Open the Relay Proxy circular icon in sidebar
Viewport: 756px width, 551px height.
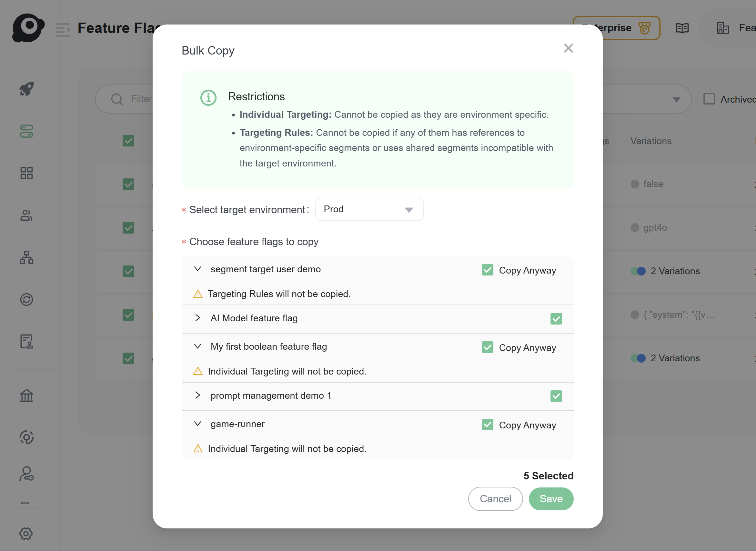click(26, 437)
